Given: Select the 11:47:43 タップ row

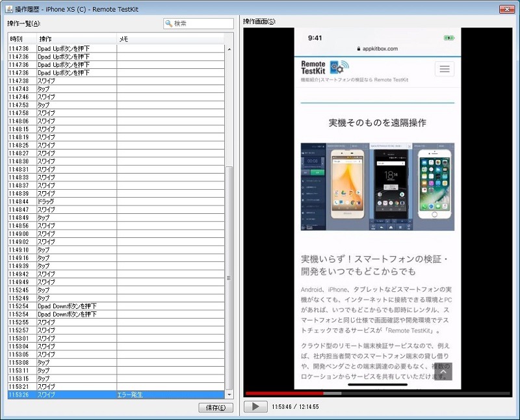Looking at the screenshot, I should pyautogui.click(x=116, y=89).
